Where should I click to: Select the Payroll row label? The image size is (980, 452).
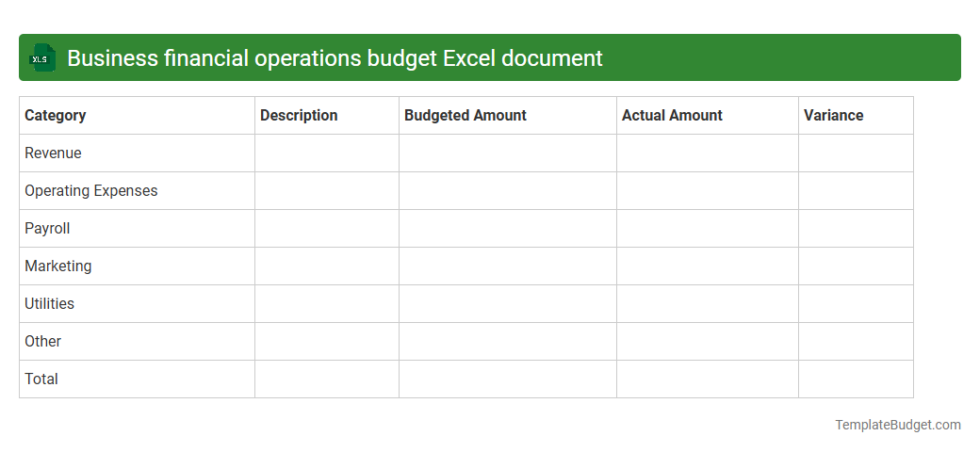[x=47, y=229]
